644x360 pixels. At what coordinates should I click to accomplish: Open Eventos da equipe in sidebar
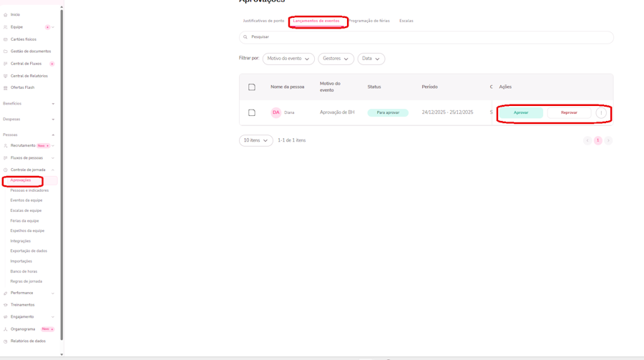click(x=26, y=200)
